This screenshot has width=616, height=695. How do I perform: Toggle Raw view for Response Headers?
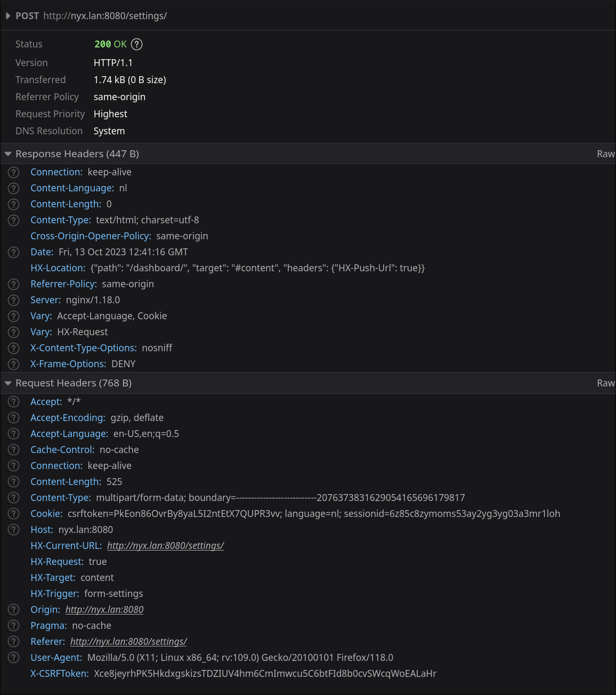[x=606, y=153]
